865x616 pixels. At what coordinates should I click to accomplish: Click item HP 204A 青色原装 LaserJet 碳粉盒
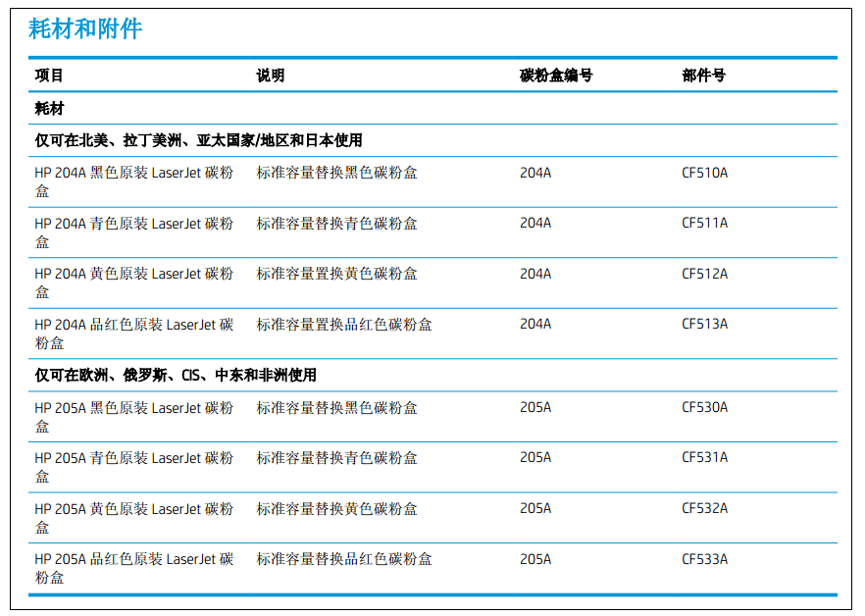point(134,232)
